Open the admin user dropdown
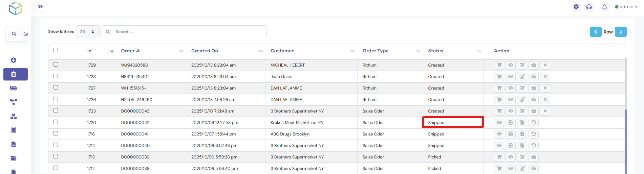The image size is (644, 174). coord(626,7)
